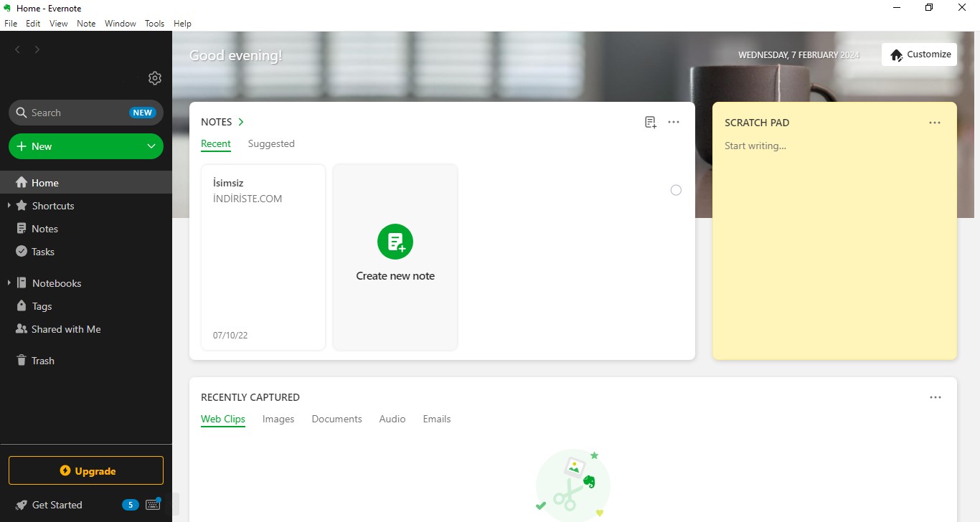Click the NEW badge in search

tap(143, 113)
